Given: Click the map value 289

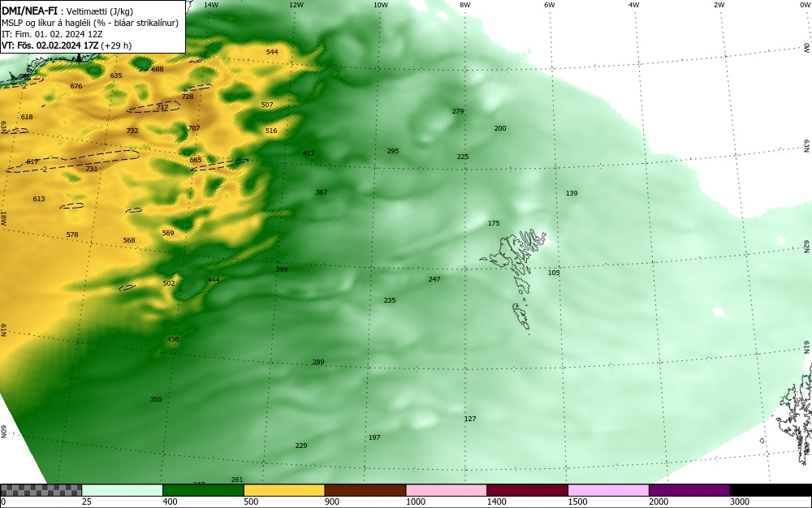Looking at the screenshot, I should point(318,362).
